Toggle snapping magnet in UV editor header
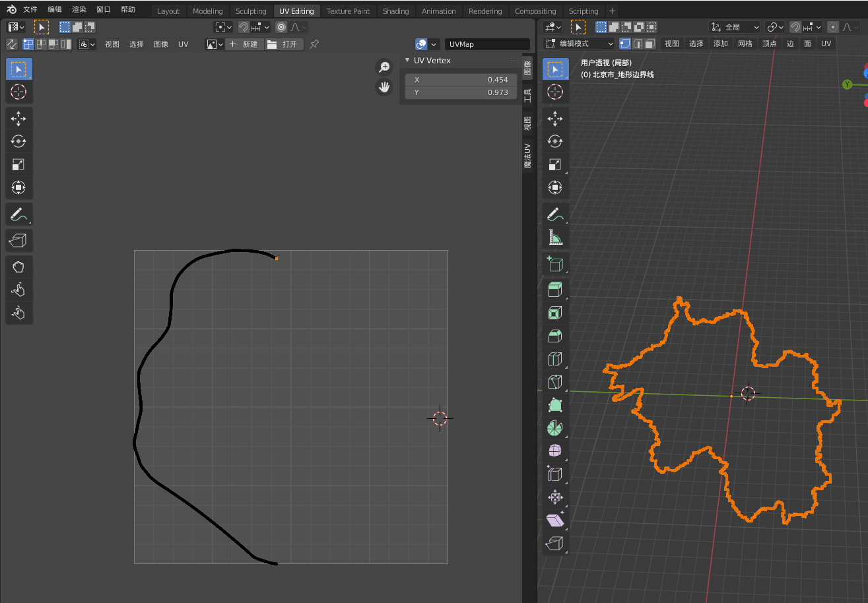Image resolution: width=868 pixels, height=603 pixels. pos(243,27)
